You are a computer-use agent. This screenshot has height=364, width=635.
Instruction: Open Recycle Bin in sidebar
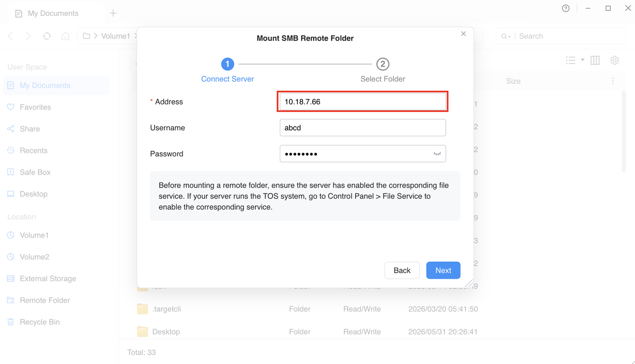56,322
